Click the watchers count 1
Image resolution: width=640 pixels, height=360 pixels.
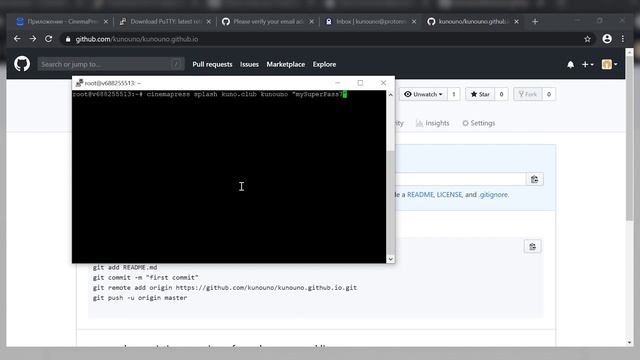(x=453, y=94)
